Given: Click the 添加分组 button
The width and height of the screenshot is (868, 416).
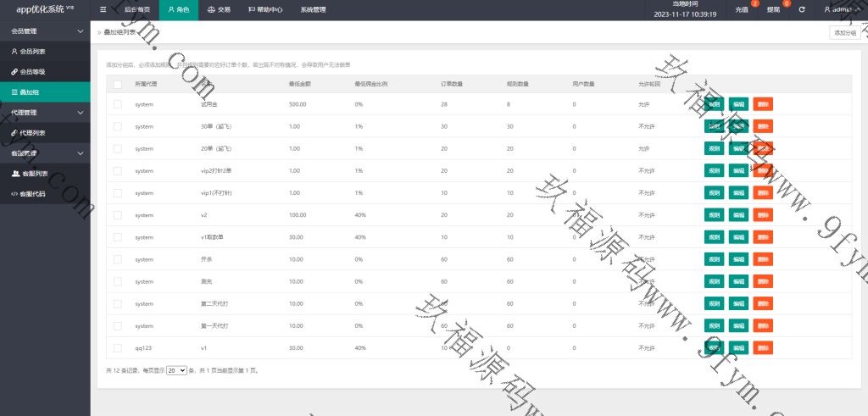Looking at the screenshot, I should [844, 32].
